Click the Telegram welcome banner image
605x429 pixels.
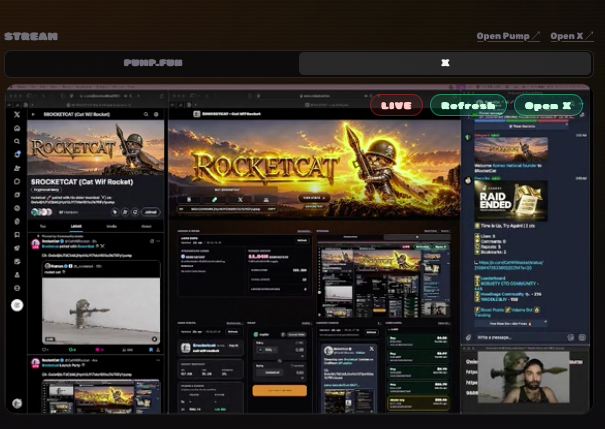coord(511,150)
